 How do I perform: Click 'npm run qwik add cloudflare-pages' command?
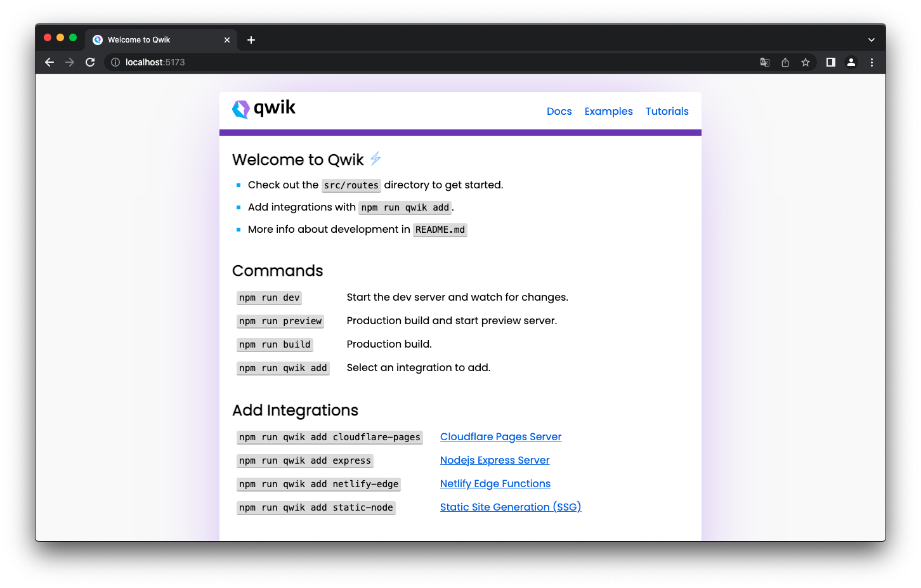tap(330, 437)
